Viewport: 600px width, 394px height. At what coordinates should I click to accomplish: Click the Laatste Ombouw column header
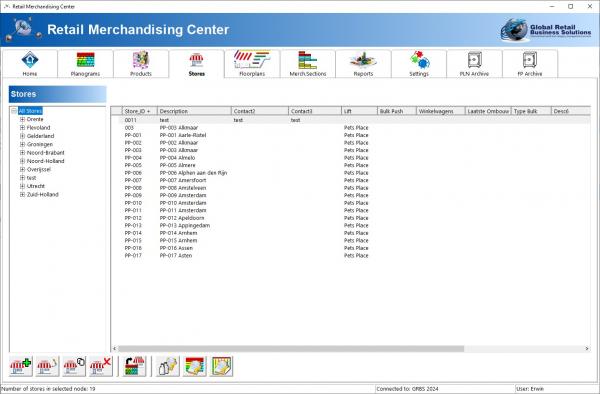488,111
